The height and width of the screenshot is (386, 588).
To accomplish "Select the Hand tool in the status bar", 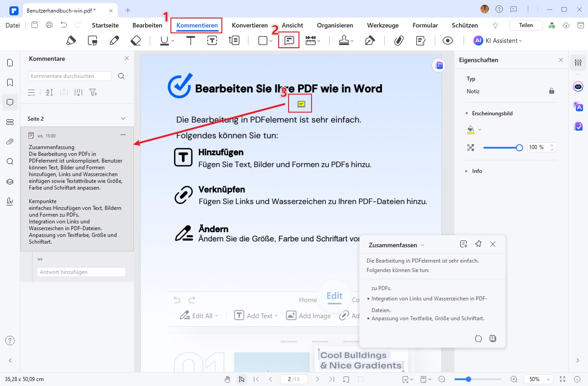I will 227,379.
